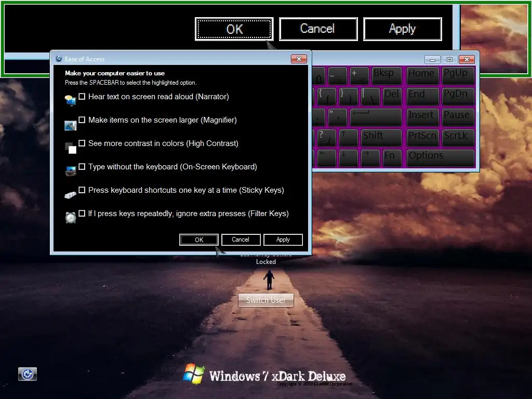Tap the right brace key on On-Screen Keyboard

click(348, 96)
